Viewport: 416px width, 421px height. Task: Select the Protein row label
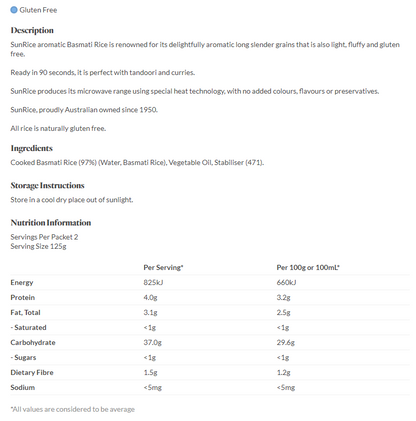click(x=23, y=297)
